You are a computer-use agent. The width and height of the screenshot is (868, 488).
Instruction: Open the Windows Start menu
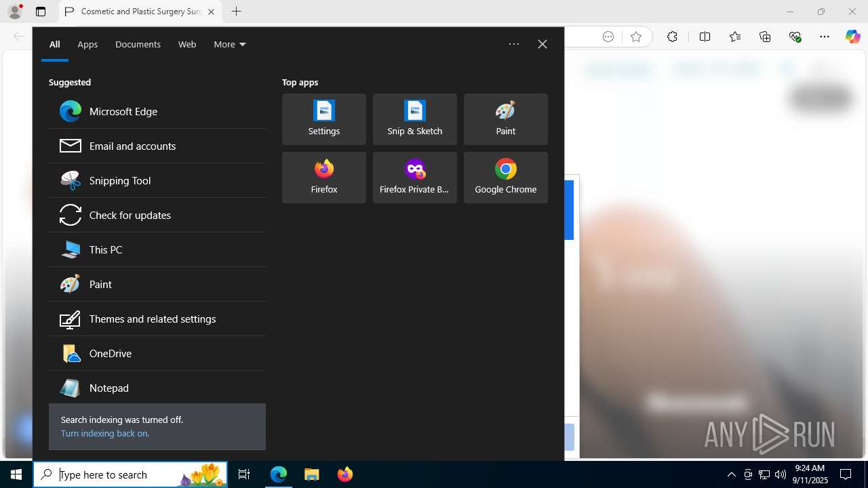(16, 474)
